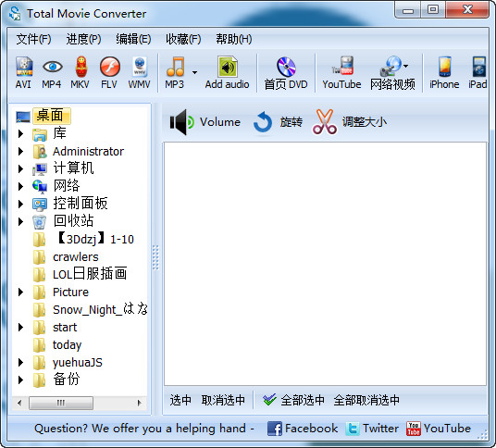Expand the yuehuaJS folder node
Viewport: 496px width, 448px height.
point(21,362)
